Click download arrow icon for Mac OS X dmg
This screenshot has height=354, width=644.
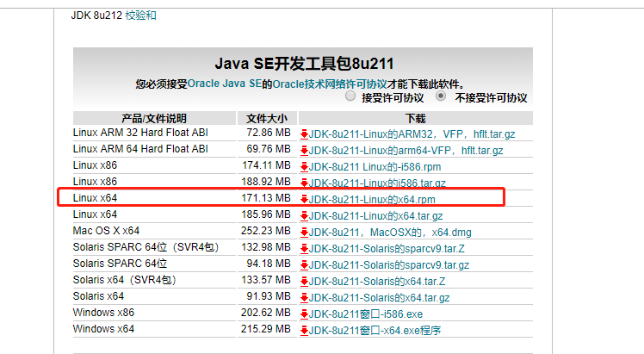coord(304,233)
